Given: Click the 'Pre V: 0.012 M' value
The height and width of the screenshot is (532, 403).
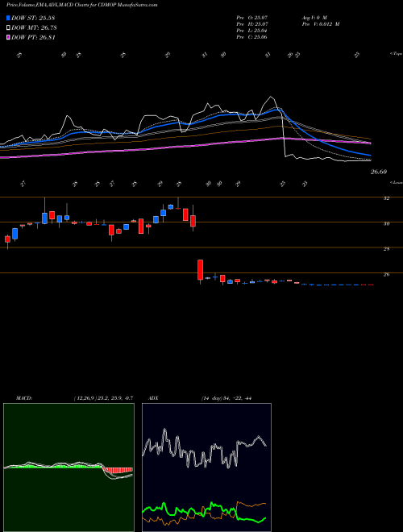Looking at the screenshot, I should pyautogui.click(x=320, y=24).
